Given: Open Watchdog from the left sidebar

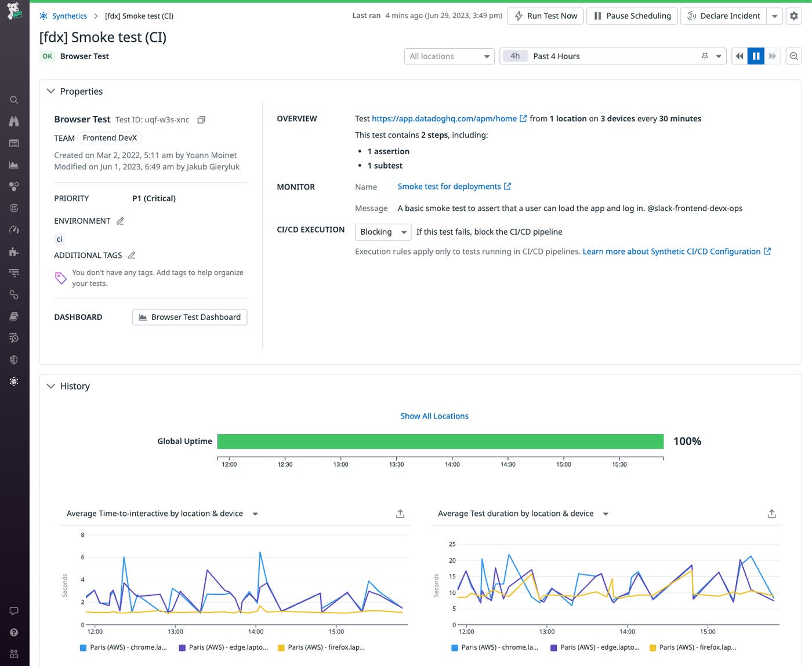Looking at the screenshot, I should tap(14, 382).
